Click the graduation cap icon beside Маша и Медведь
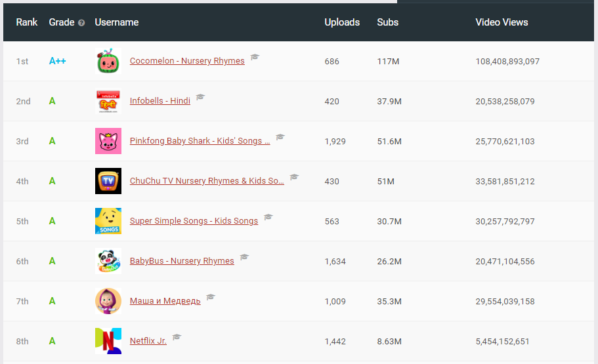The image size is (598, 364). click(211, 297)
